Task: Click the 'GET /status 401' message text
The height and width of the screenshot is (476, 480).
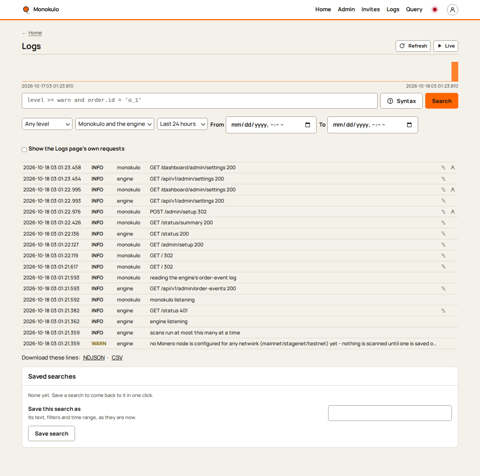Action: click(169, 311)
